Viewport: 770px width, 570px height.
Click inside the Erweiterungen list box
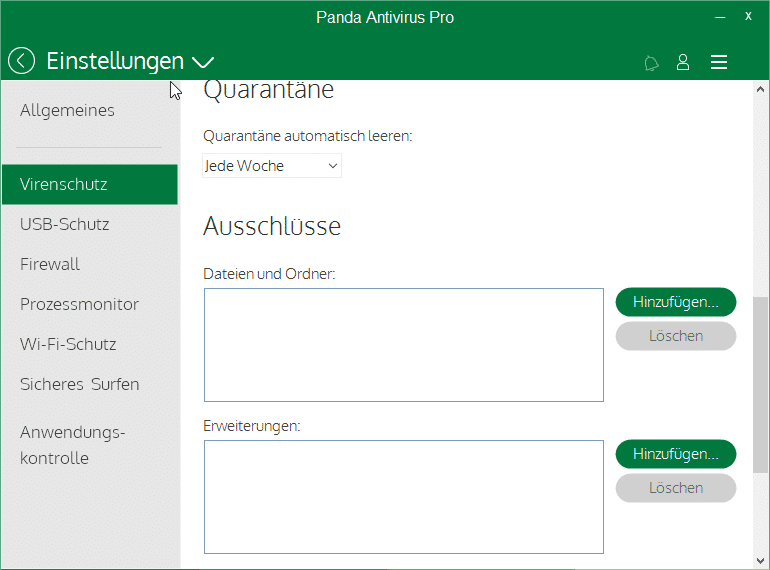(403, 496)
